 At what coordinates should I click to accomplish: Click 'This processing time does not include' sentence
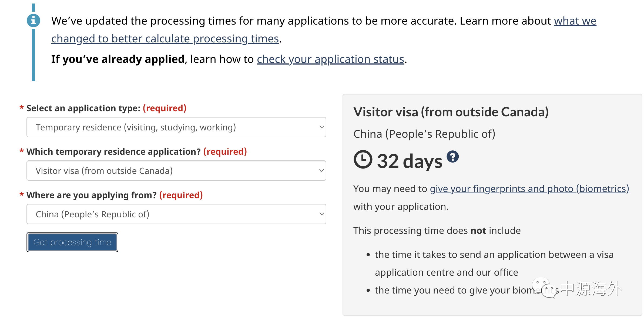tap(437, 231)
